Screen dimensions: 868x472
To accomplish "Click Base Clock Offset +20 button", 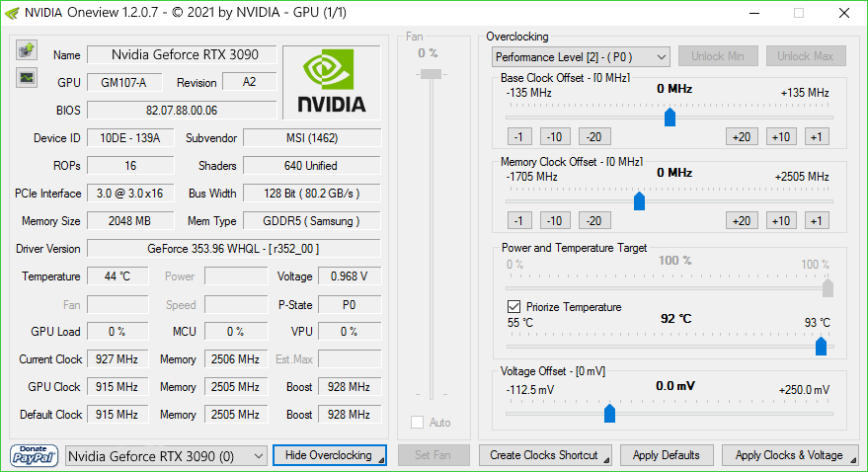I will click(x=742, y=136).
